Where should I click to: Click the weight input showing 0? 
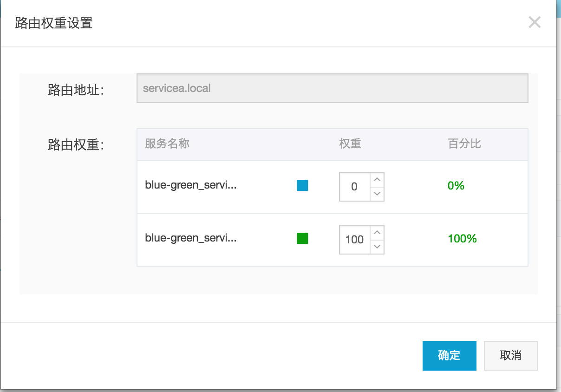[x=355, y=187]
